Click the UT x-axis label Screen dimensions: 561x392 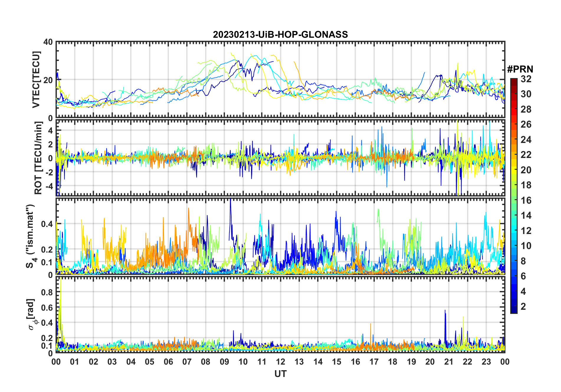pyautogui.click(x=280, y=374)
